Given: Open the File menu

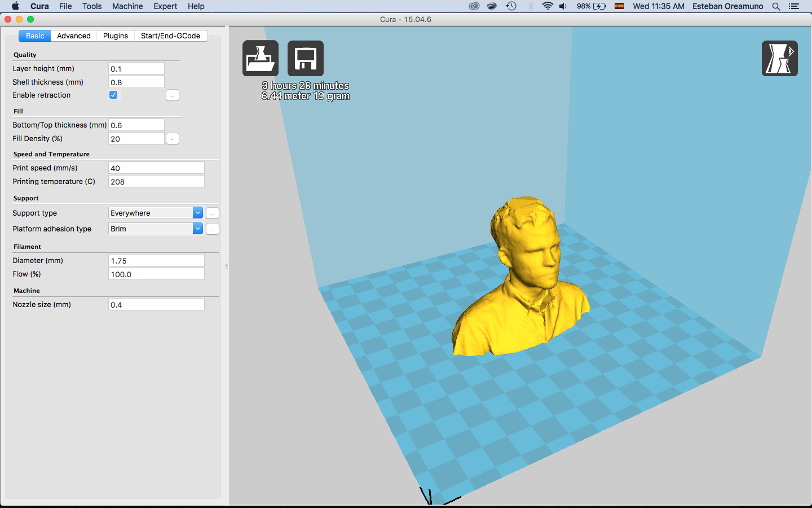Looking at the screenshot, I should point(65,6).
